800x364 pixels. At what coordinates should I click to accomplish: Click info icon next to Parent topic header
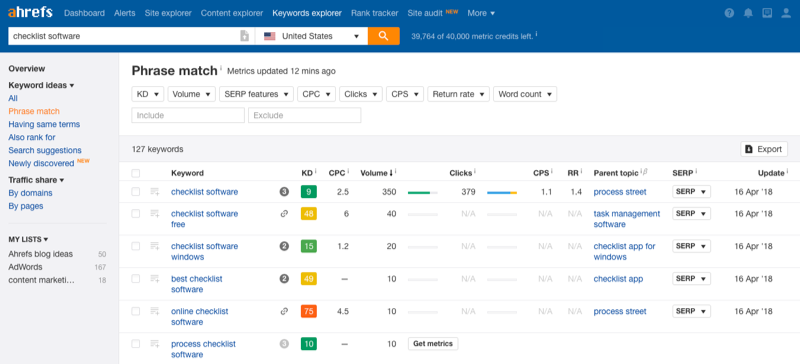(x=641, y=172)
